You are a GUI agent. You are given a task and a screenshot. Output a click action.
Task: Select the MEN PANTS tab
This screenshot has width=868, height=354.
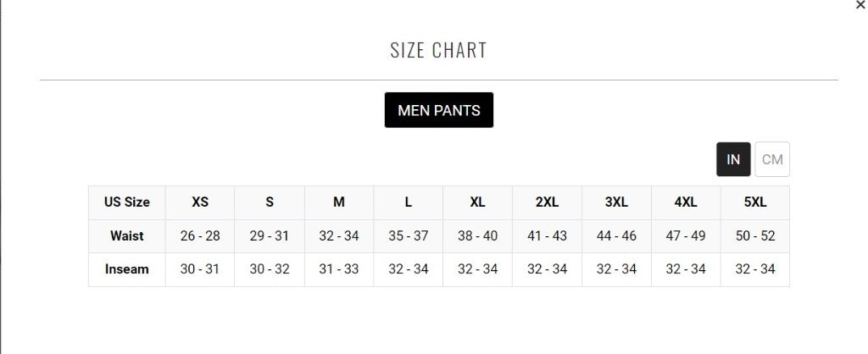438,110
